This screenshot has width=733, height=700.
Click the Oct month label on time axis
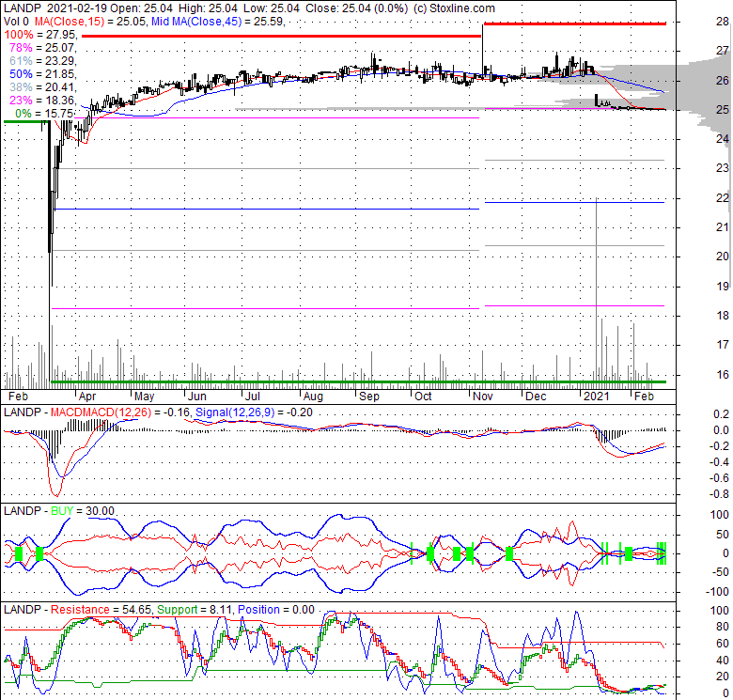[423, 397]
